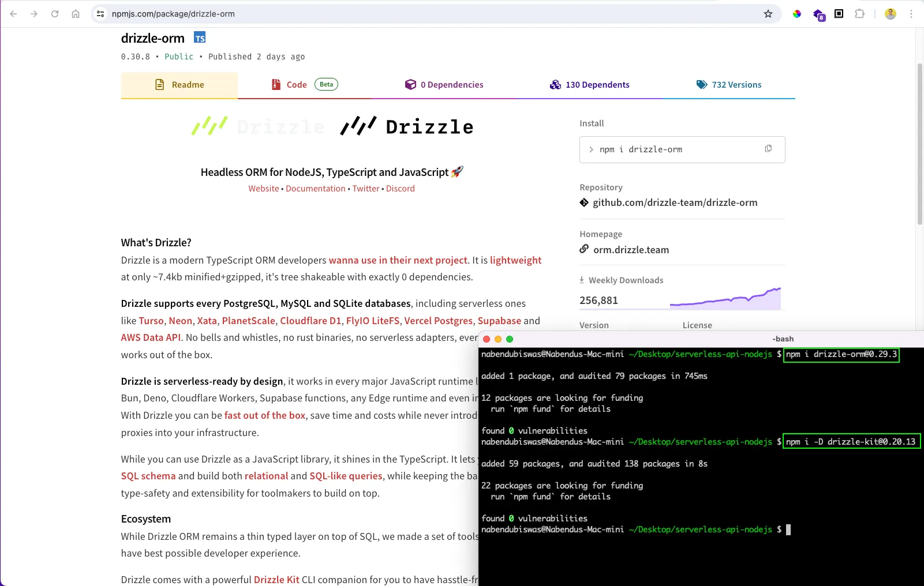
Task: Open the Cloudflare D1 link
Action: 311,321
